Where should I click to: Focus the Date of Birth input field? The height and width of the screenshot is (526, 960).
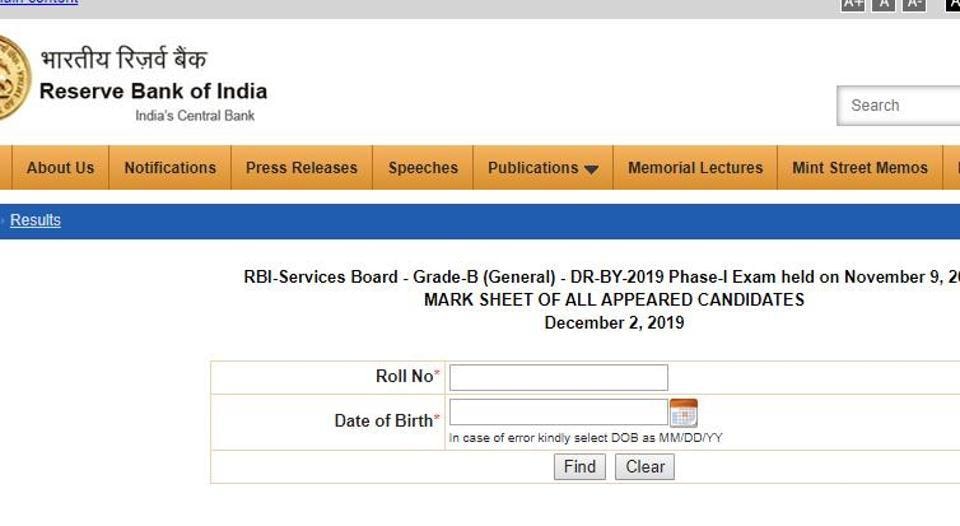558,412
